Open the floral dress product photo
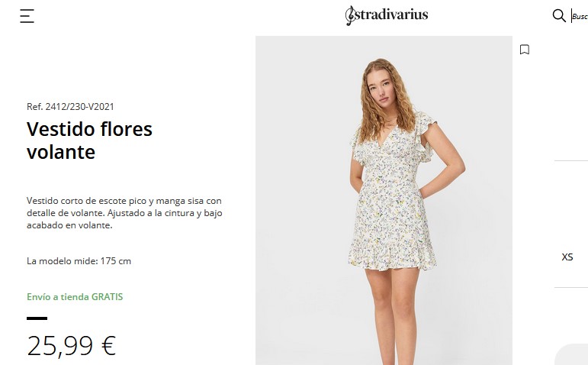 pos(384,200)
